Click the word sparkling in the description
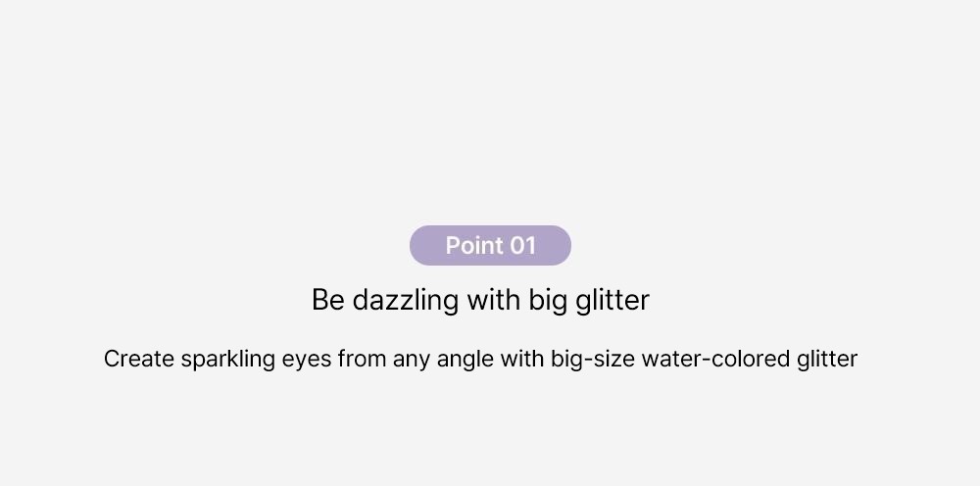 (x=228, y=360)
